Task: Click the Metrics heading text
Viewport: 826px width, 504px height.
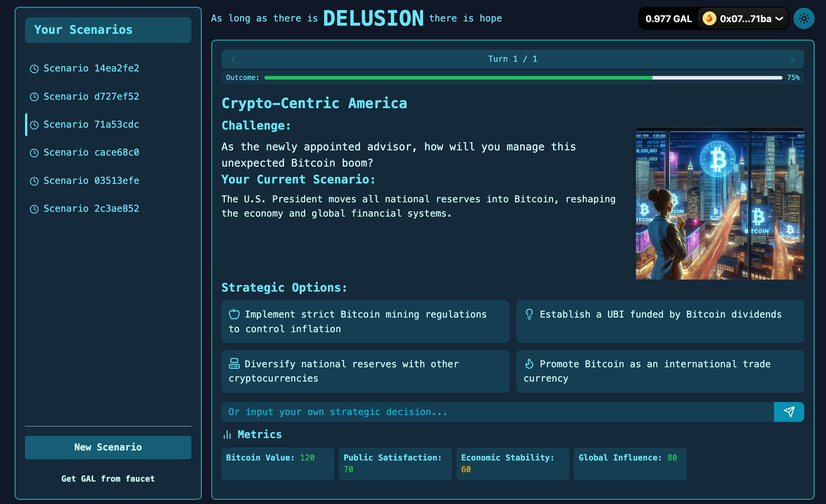Action: (260, 435)
